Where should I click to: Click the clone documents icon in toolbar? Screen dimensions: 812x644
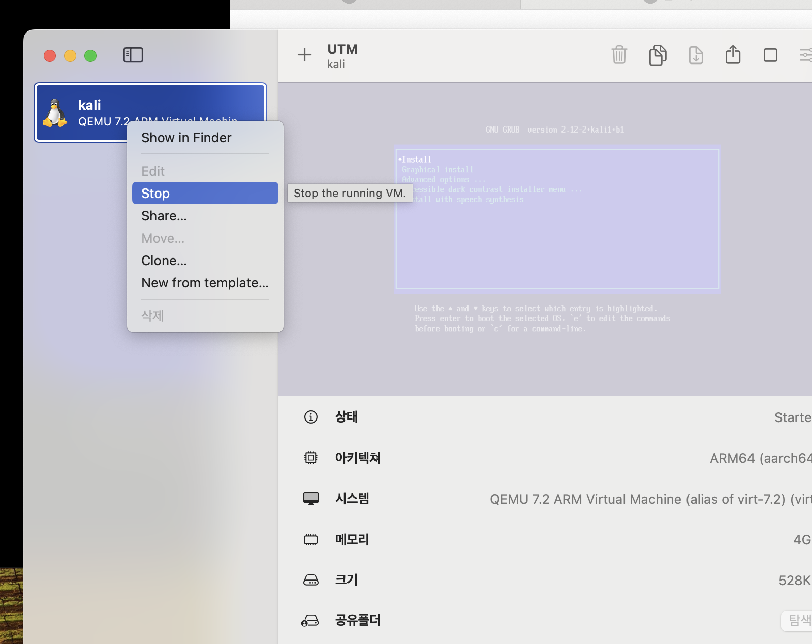658,55
